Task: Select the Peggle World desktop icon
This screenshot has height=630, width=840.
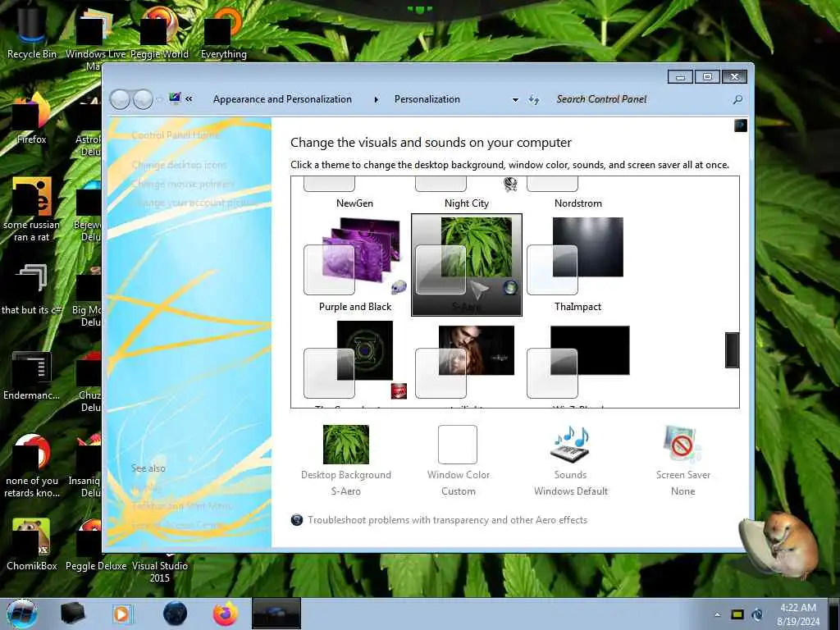Action: (x=159, y=32)
